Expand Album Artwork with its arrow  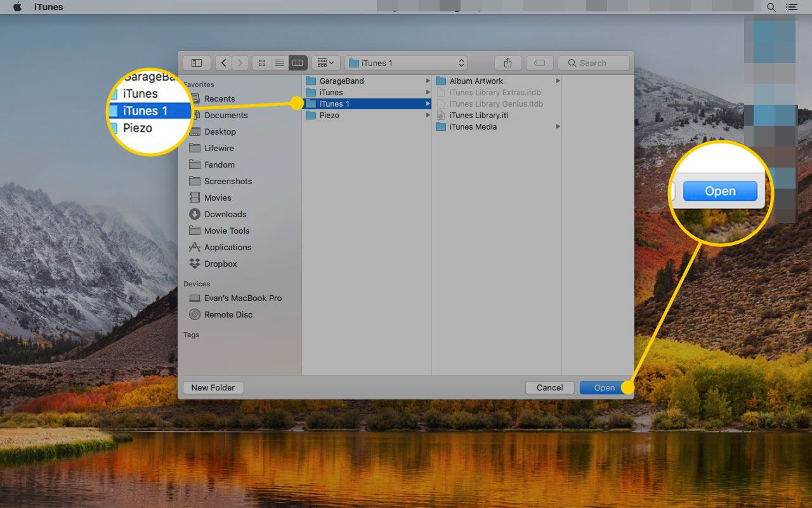coord(558,81)
